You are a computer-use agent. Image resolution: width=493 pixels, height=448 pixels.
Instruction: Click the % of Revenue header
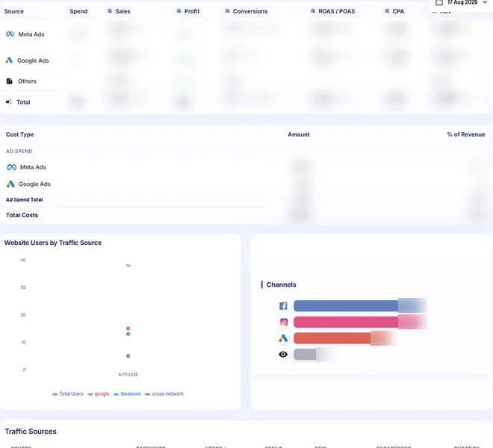tap(466, 134)
